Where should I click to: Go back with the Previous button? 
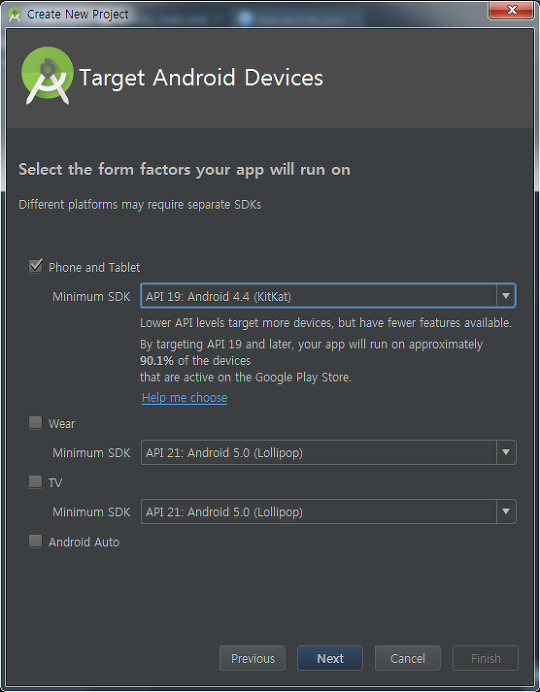(x=252, y=658)
